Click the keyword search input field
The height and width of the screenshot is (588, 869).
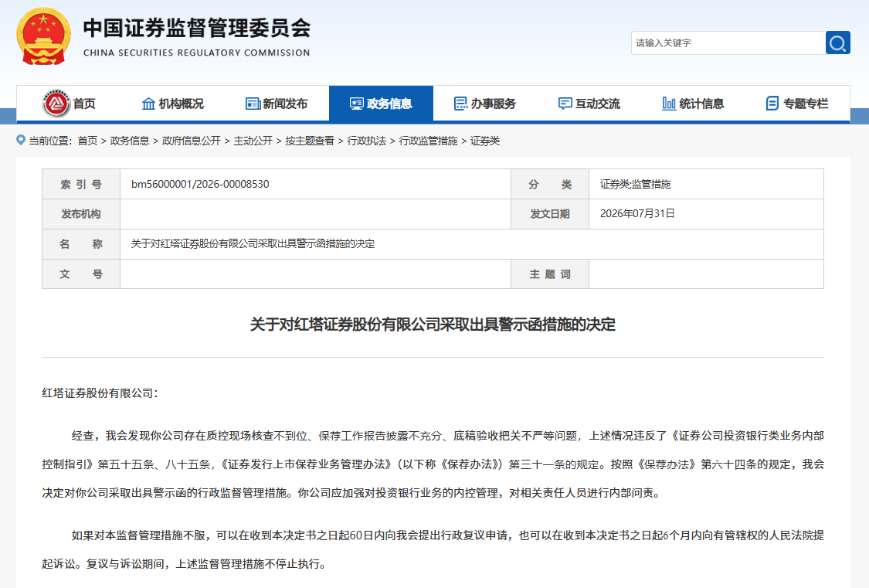[x=728, y=42]
